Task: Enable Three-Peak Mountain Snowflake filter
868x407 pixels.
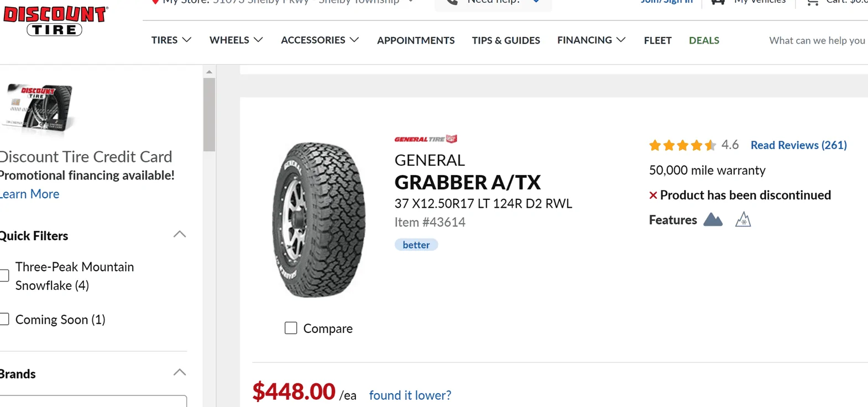Action: 4,276
